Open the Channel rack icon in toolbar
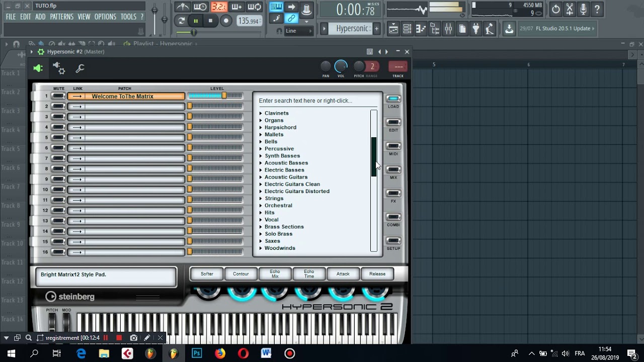Screen dimensions: 644x362 (x=408, y=29)
